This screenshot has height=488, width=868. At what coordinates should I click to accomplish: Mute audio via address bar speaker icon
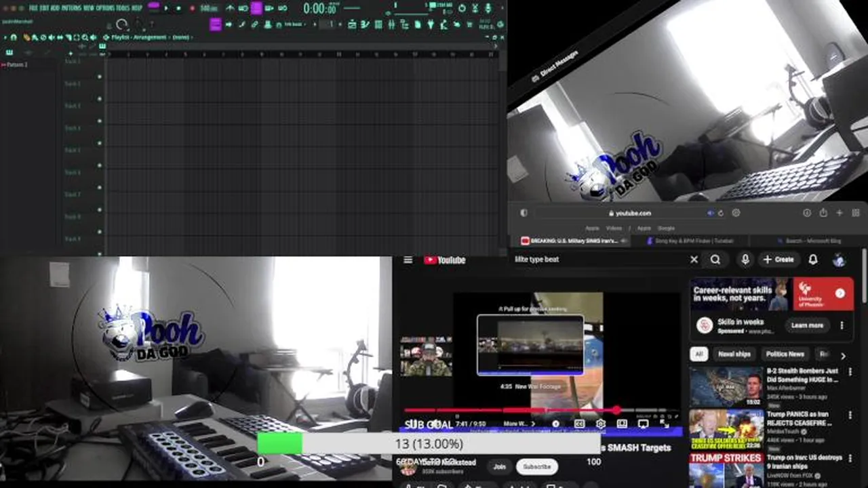click(710, 213)
